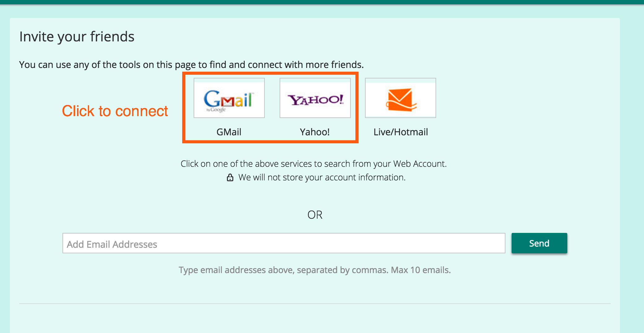Click the 'find and connect' intro sentence
The image size is (644, 333).
coord(191,65)
